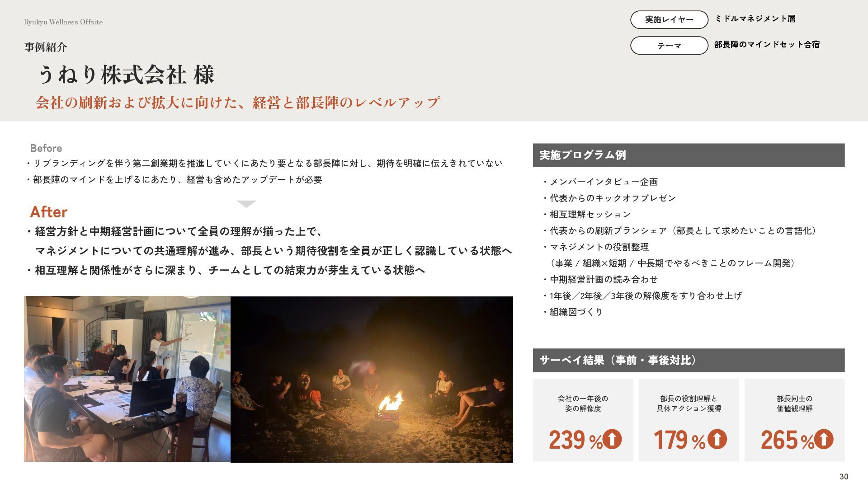868x488 pixels.
Task: Click the Before heading
Action: [46, 148]
